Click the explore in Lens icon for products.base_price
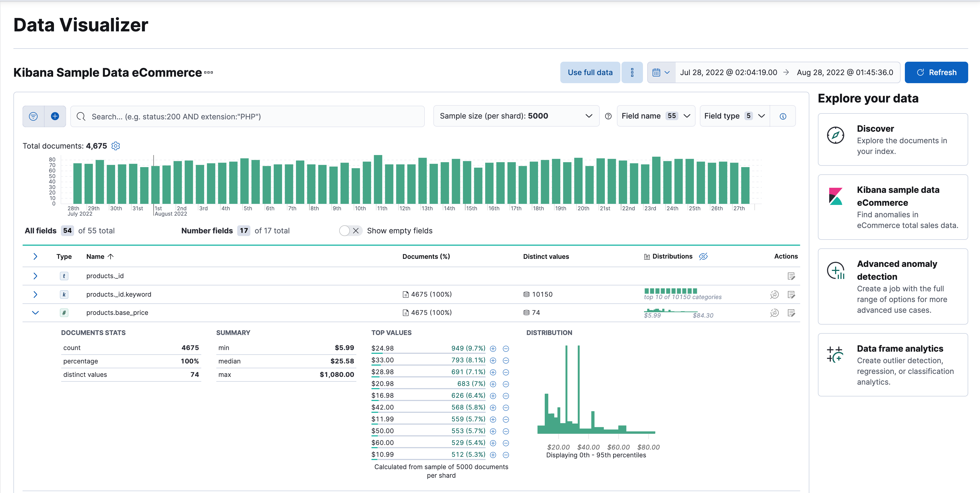Image resolution: width=980 pixels, height=493 pixels. (x=774, y=313)
